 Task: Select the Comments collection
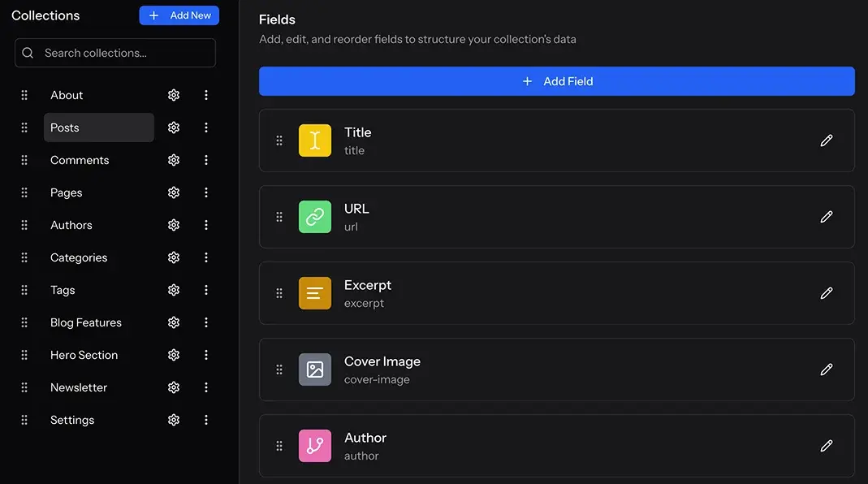coord(80,160)
